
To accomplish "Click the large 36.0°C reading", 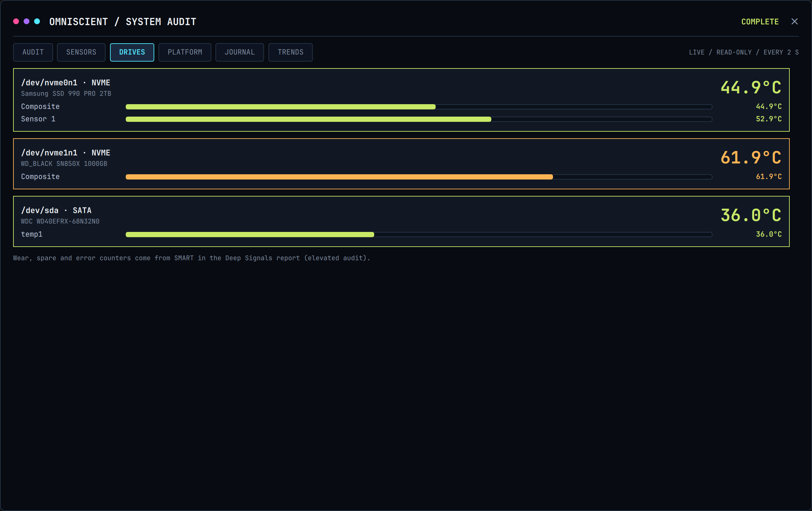I will tap(751, 215).
